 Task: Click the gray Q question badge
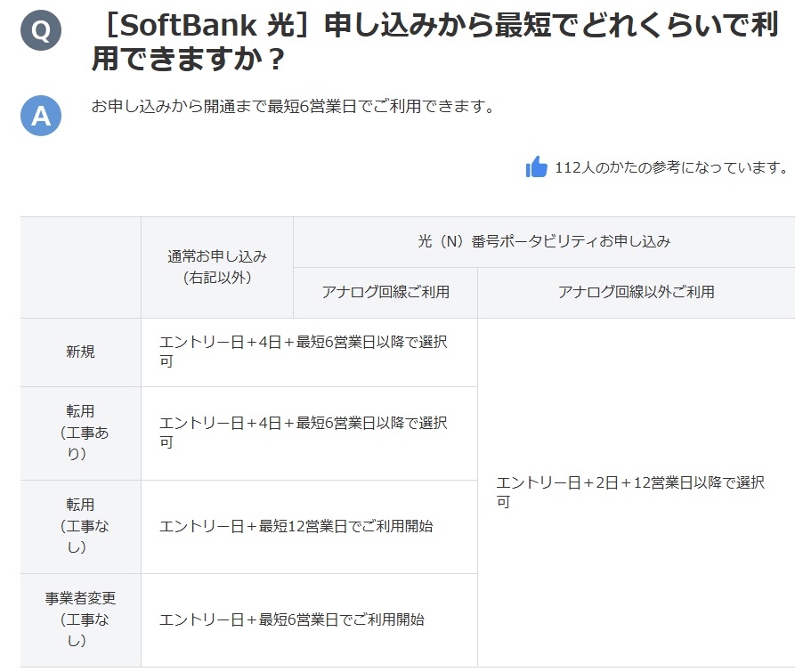pos(41,31)
